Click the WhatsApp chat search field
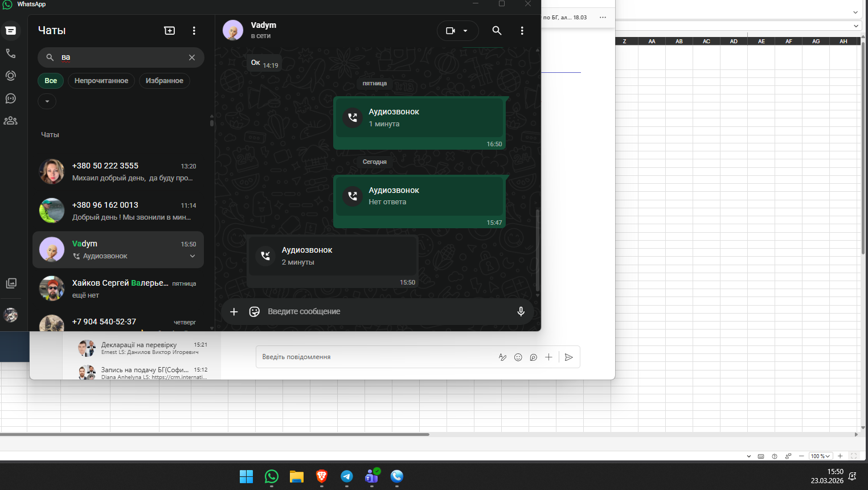 point(121,57)
